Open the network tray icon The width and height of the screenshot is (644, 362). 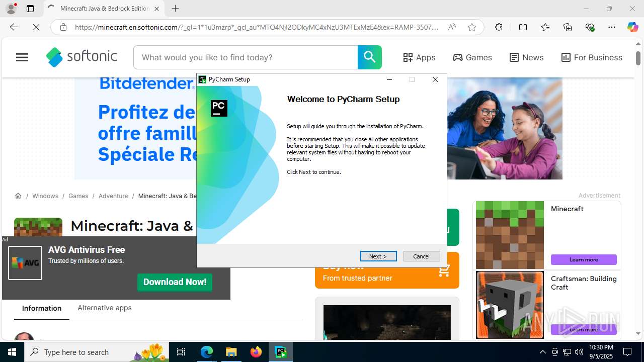coord(567,352)
